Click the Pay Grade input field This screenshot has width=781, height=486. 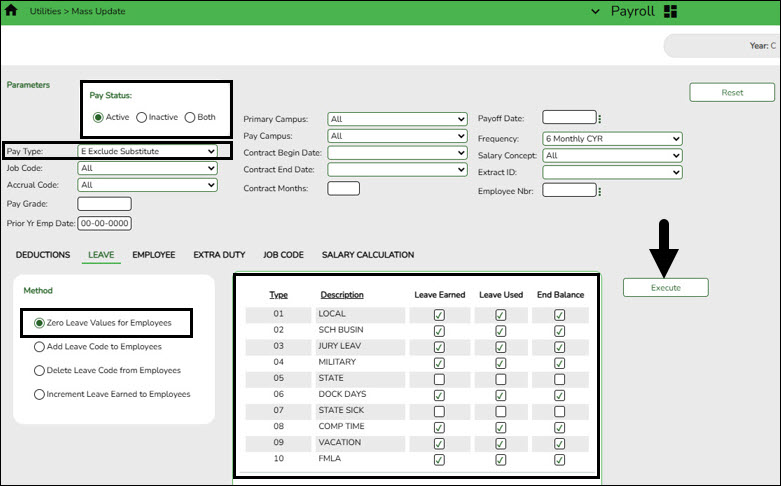pyautogui.click(x=104, y=204)
